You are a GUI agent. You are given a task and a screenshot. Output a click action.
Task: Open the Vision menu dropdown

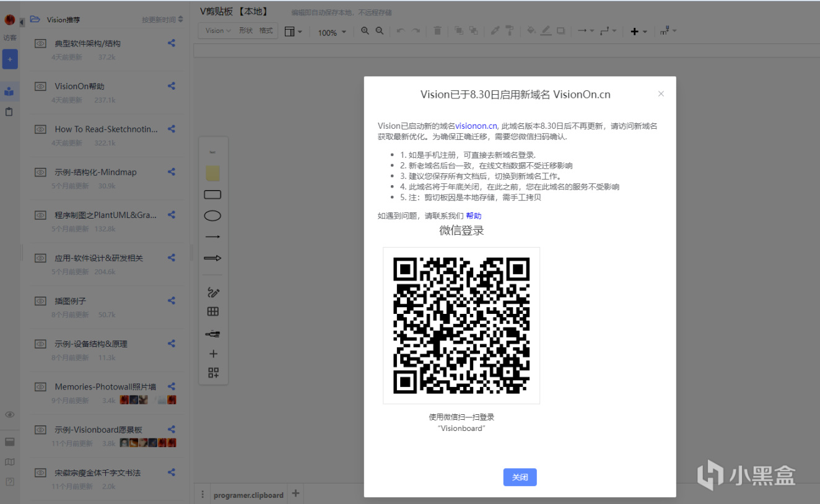218,31
